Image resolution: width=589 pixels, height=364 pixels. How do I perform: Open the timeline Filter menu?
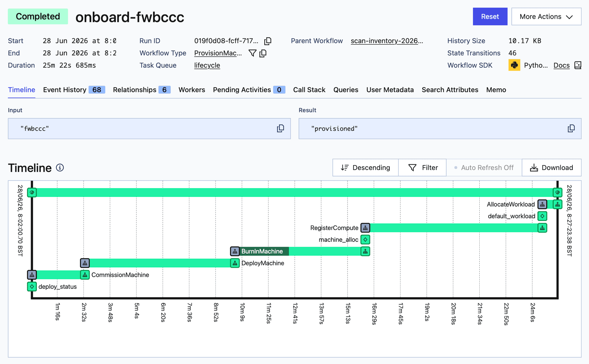(x=423, y=168)
